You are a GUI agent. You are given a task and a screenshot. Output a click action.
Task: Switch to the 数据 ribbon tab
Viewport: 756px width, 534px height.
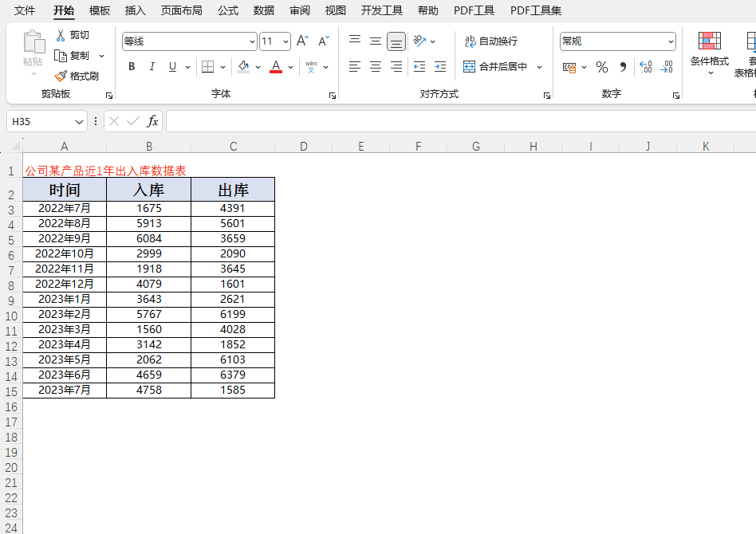click(x=264, y=10)
